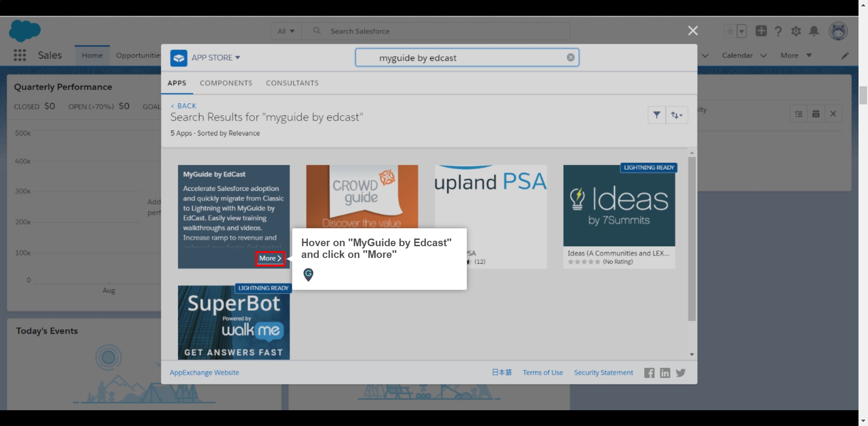868x426 pixels.
Task: Open the Terms of Use link
Action: pos(542,373)
